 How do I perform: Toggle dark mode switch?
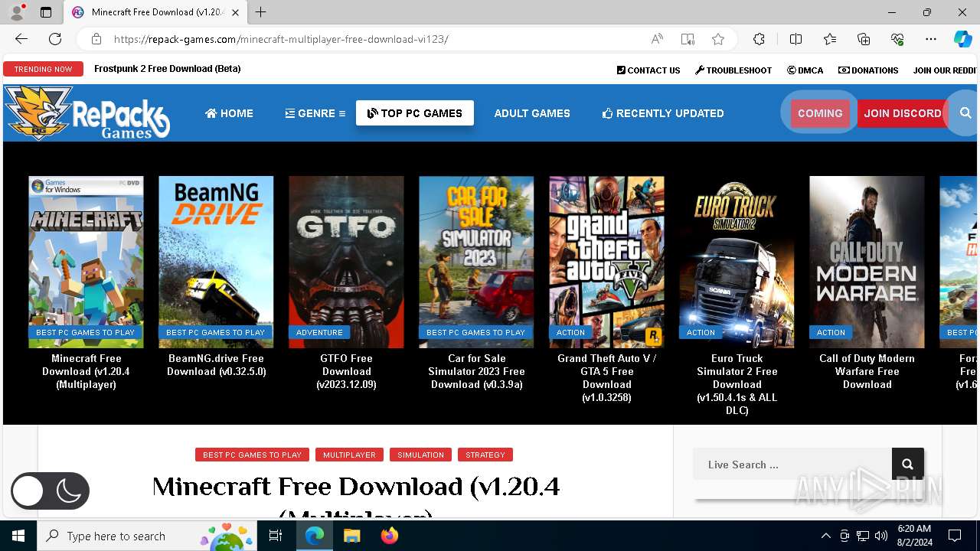tap(50, 491)
